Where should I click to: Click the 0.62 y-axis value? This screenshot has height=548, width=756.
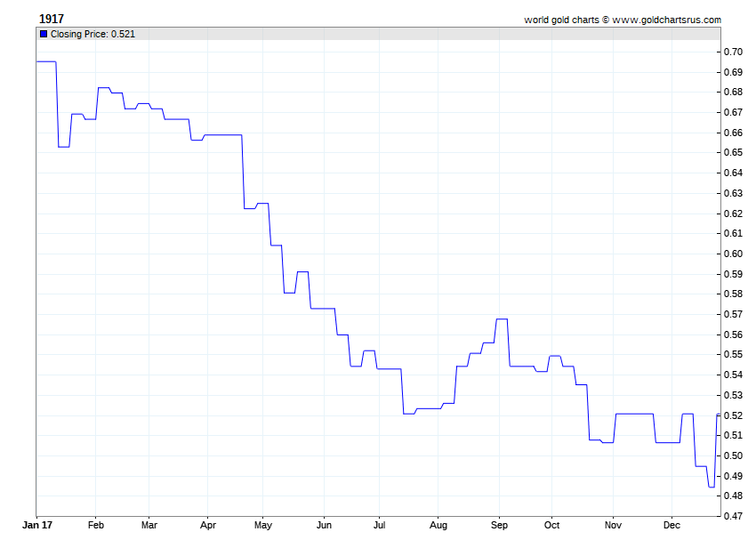(734, 214)
